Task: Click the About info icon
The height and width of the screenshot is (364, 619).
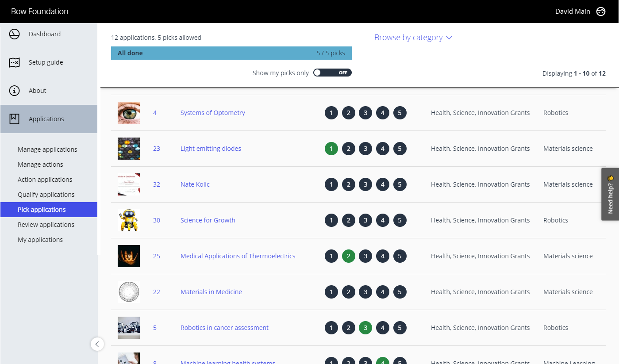Action: (14, 91)
